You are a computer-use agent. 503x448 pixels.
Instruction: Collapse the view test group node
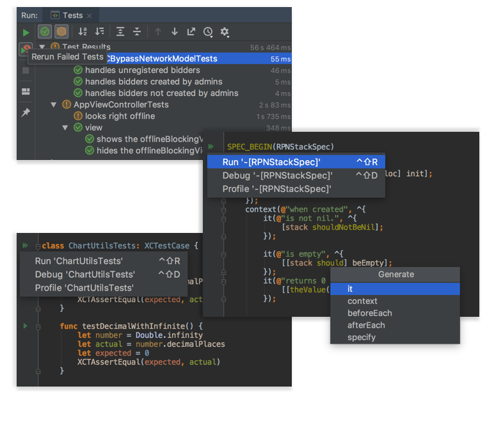[65, 128]
